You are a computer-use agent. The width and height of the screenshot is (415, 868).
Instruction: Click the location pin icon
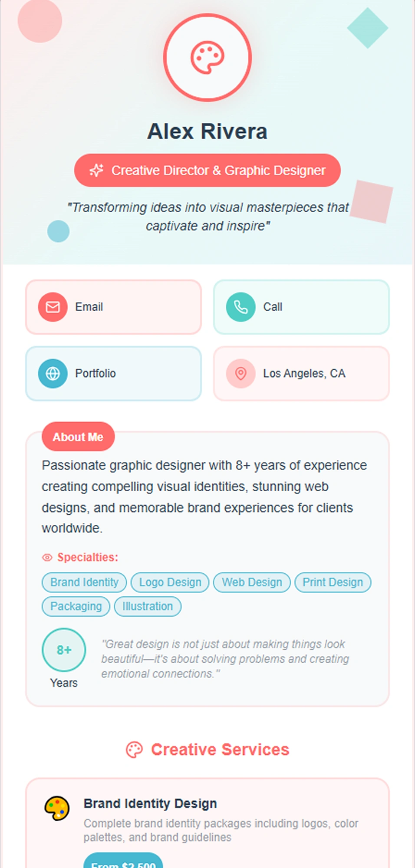(x=240, y=373)
